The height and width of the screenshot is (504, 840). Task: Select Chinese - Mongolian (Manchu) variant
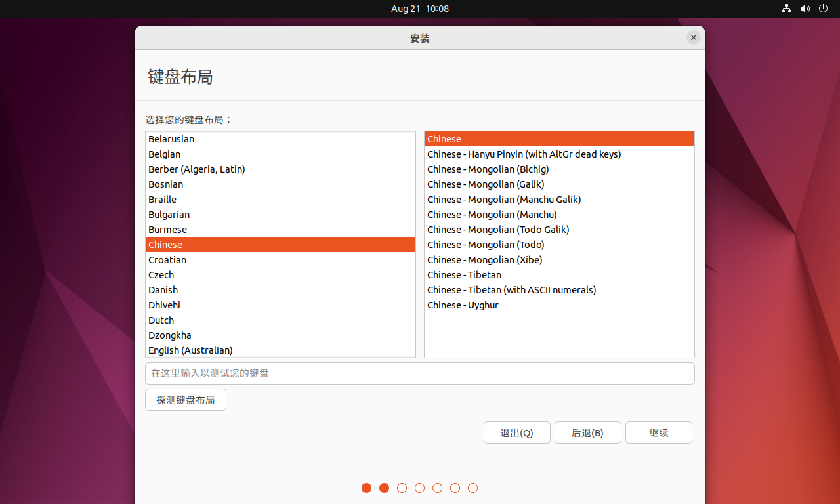tap(492, 214)
